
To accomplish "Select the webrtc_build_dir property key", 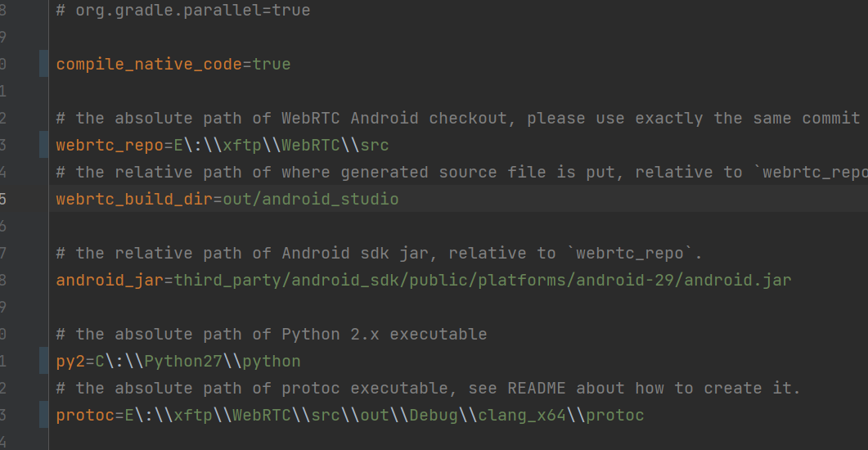I will 134,200.
